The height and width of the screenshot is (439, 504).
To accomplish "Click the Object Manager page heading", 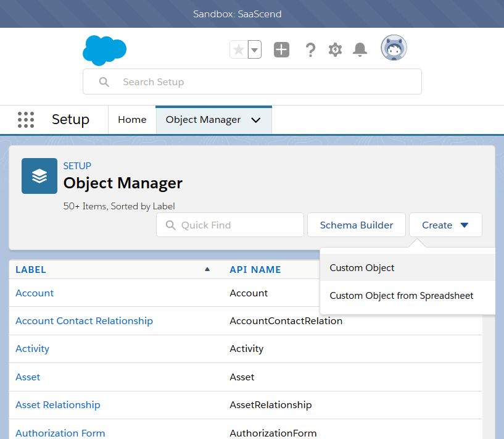I will click(x=123, y=183).
